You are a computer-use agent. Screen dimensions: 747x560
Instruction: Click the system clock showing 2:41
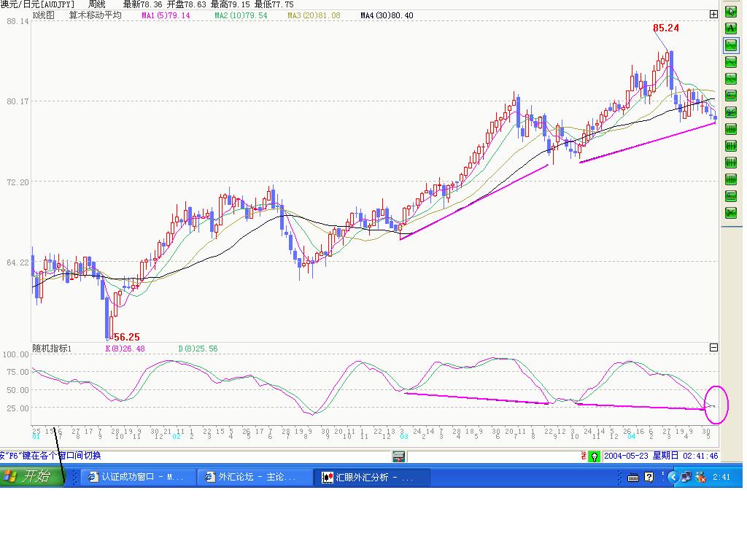coord(721,477)
